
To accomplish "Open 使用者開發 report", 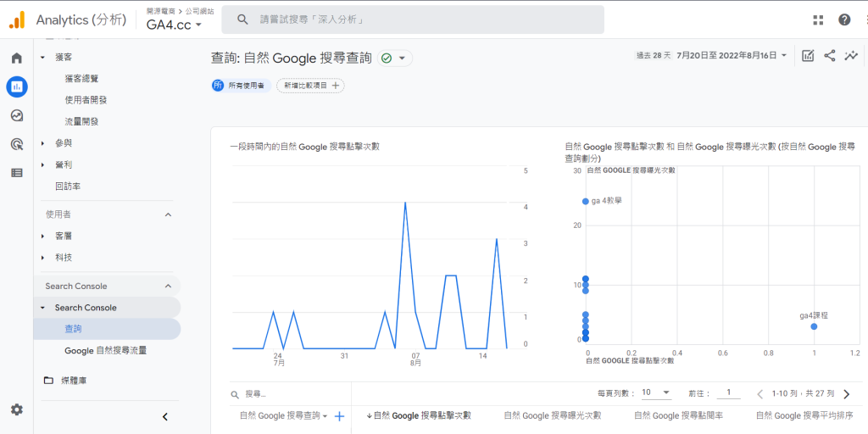I will (86, 100).
